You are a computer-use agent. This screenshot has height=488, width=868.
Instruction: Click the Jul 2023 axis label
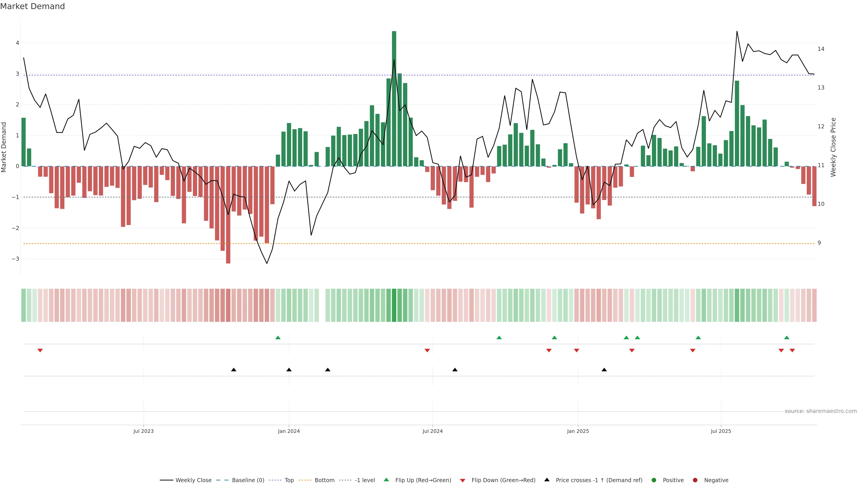pyautogui.click(x=143, y=431)
